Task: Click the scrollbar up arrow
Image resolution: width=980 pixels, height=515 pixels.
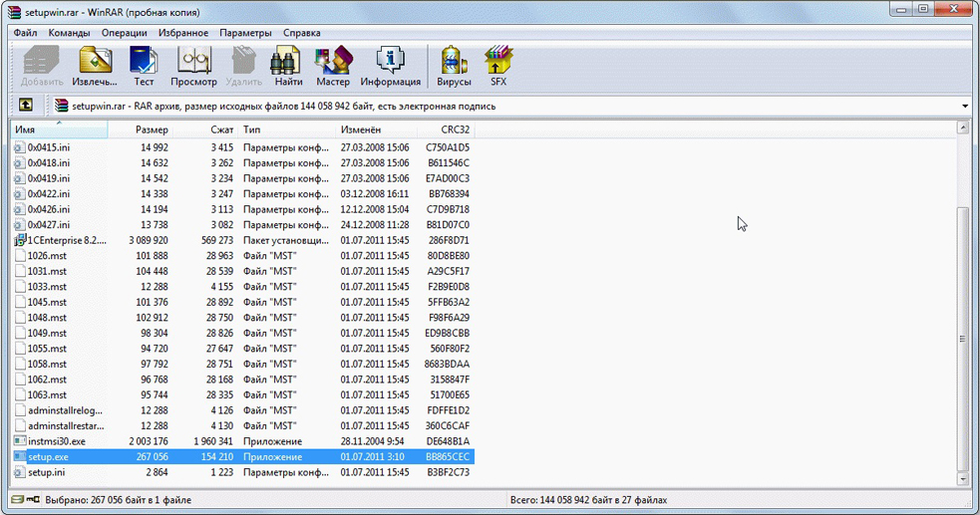Action: pos(962,129)
